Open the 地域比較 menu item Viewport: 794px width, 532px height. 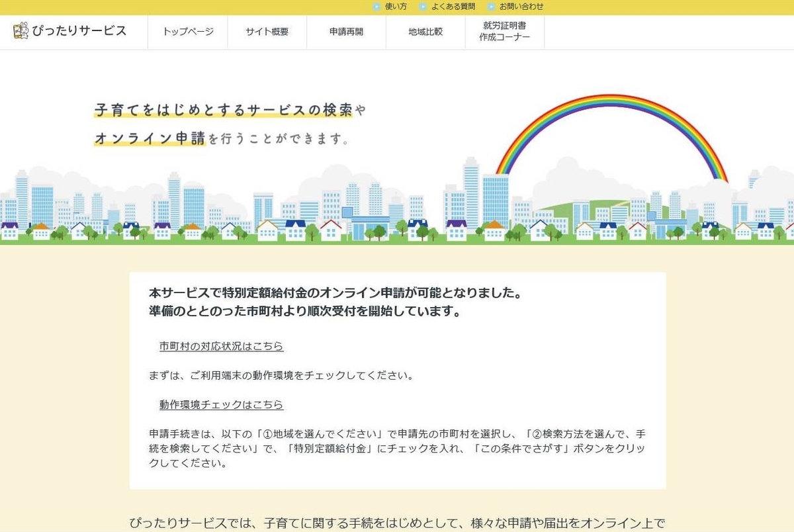pos(426,32)
